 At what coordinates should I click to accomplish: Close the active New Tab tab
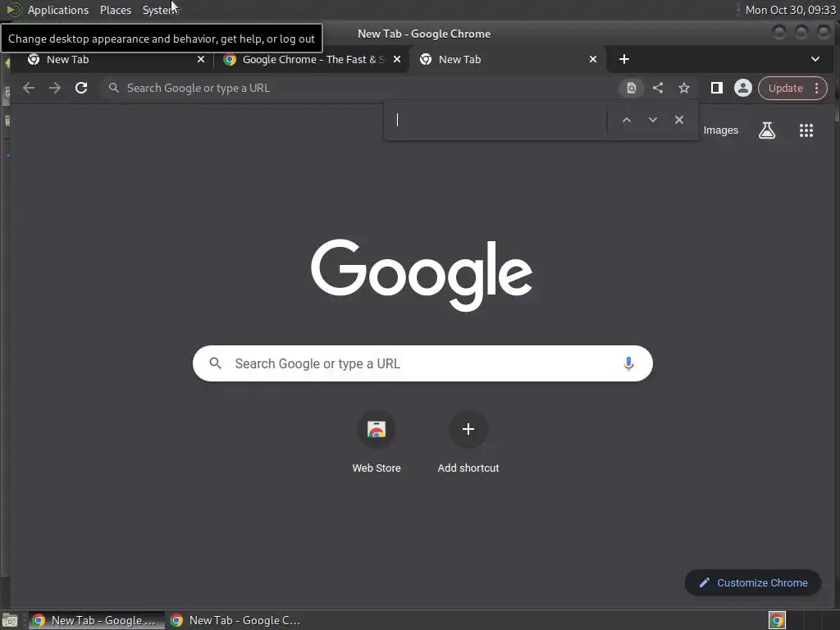point(593,59)
